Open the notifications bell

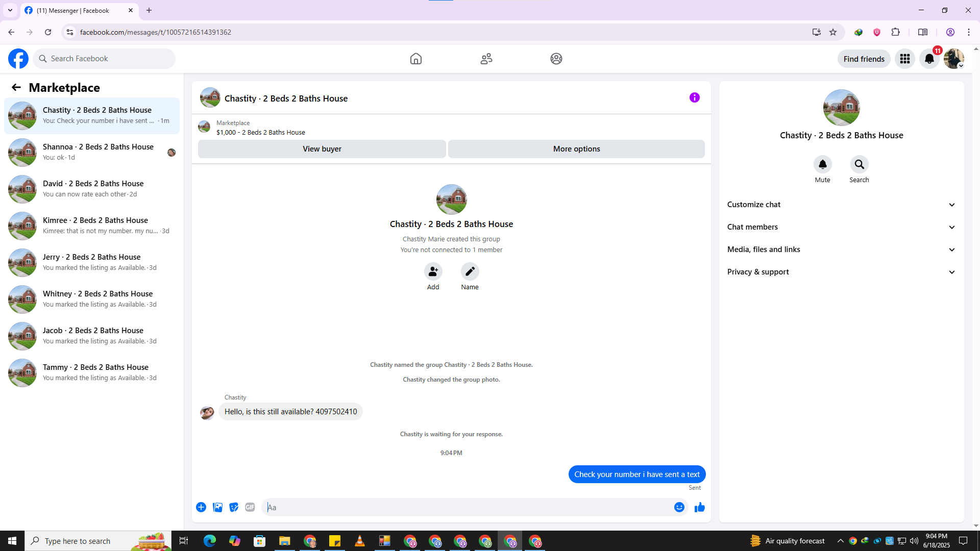[x=929, y=59]
